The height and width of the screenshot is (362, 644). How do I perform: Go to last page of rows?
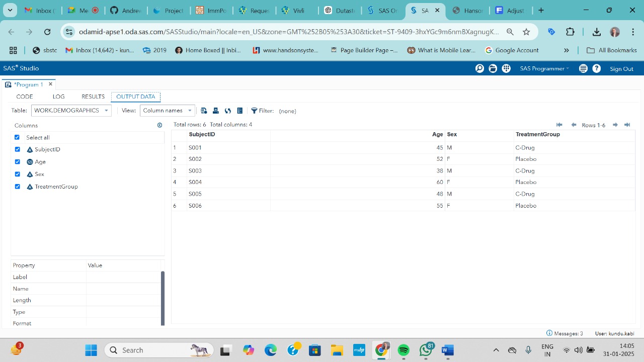(x=627, y=125)
